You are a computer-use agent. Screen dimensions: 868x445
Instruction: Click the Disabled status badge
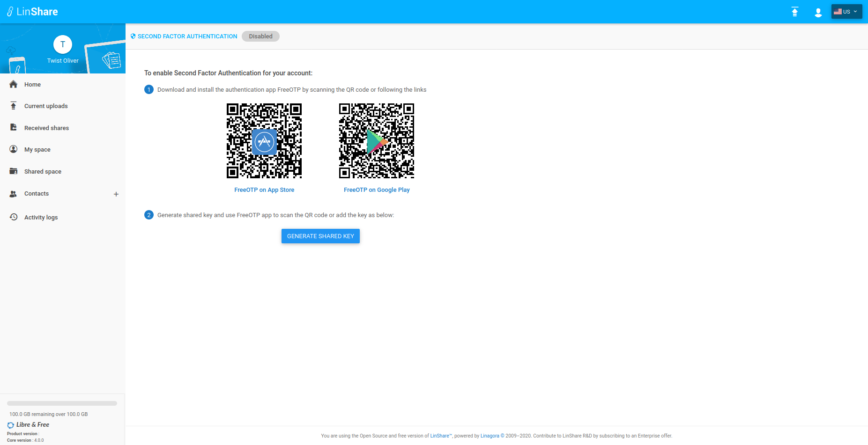click(260, 36)
